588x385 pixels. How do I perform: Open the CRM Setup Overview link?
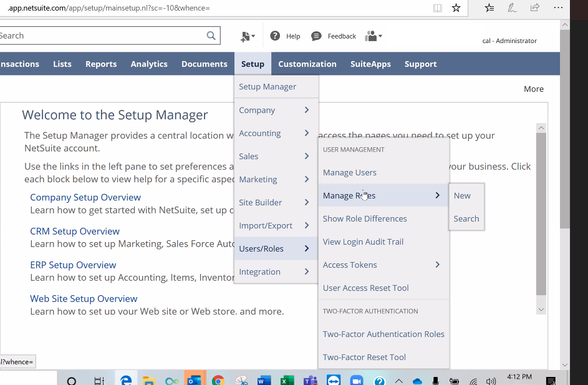75,230
